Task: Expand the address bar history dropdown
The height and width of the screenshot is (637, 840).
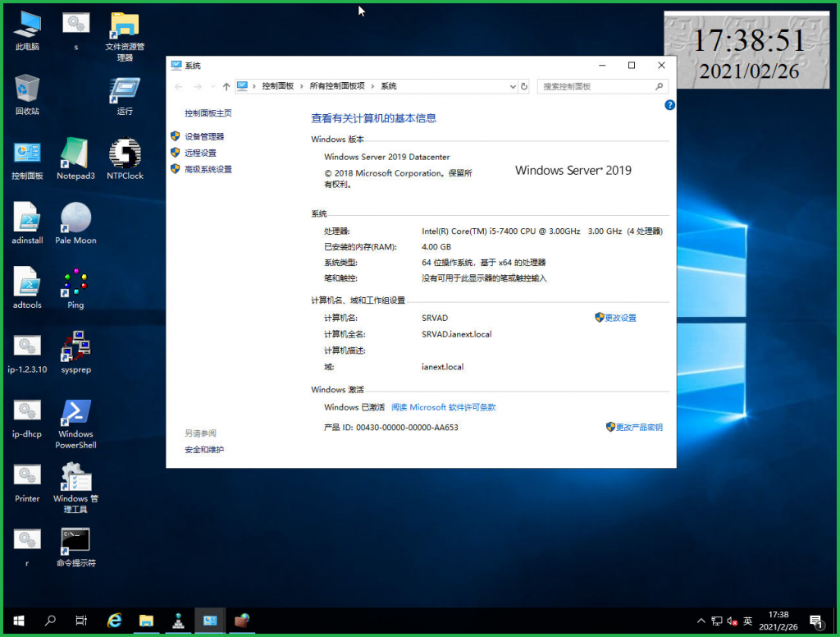Action: pyautogui.click(x=513, y=86)
